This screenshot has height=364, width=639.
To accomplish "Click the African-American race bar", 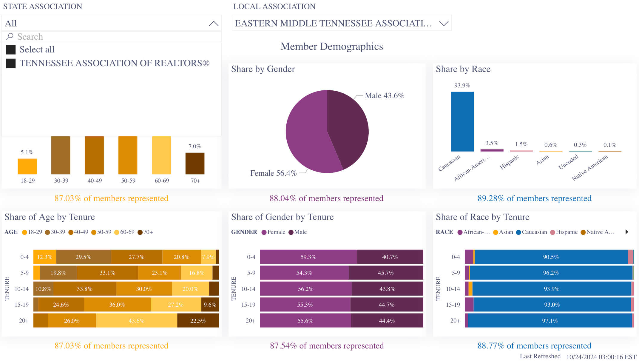I will (x=492, y=150).
